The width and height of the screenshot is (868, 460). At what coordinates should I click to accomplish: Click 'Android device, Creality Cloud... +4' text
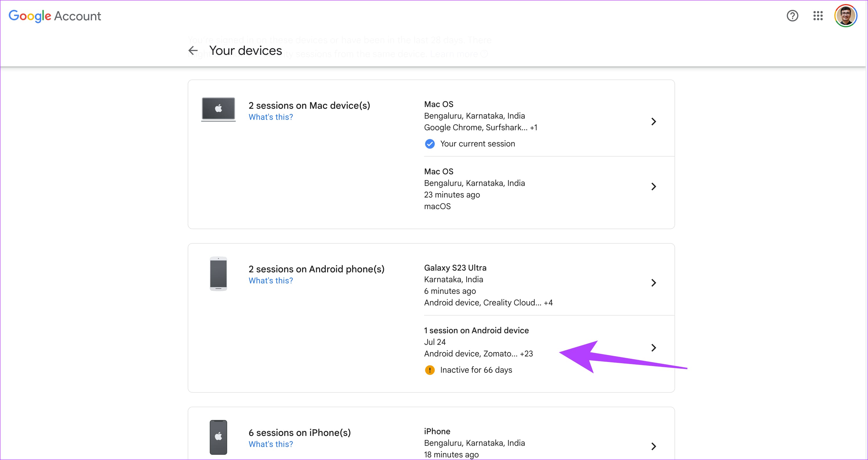coord(488,303)
